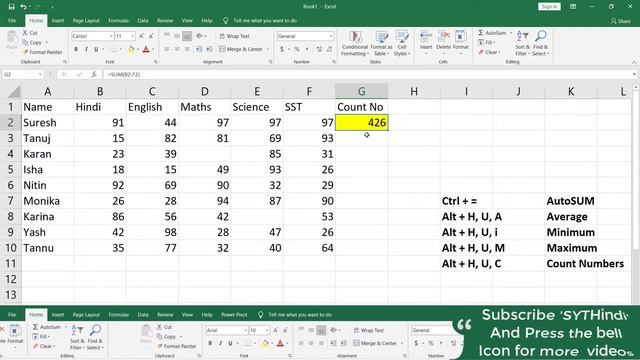
Task: Click the Share button
Action: 620,21
